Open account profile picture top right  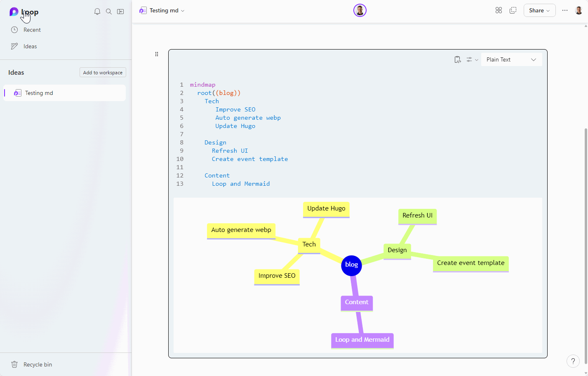click(x=579, y=10)
